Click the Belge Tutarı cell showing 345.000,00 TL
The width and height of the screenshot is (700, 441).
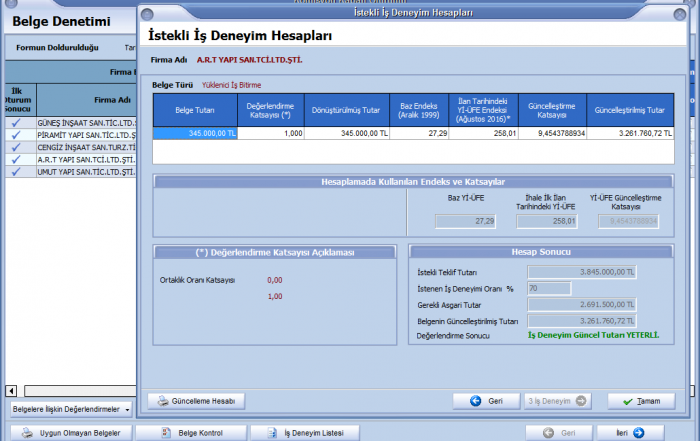(x=195, y=132)
